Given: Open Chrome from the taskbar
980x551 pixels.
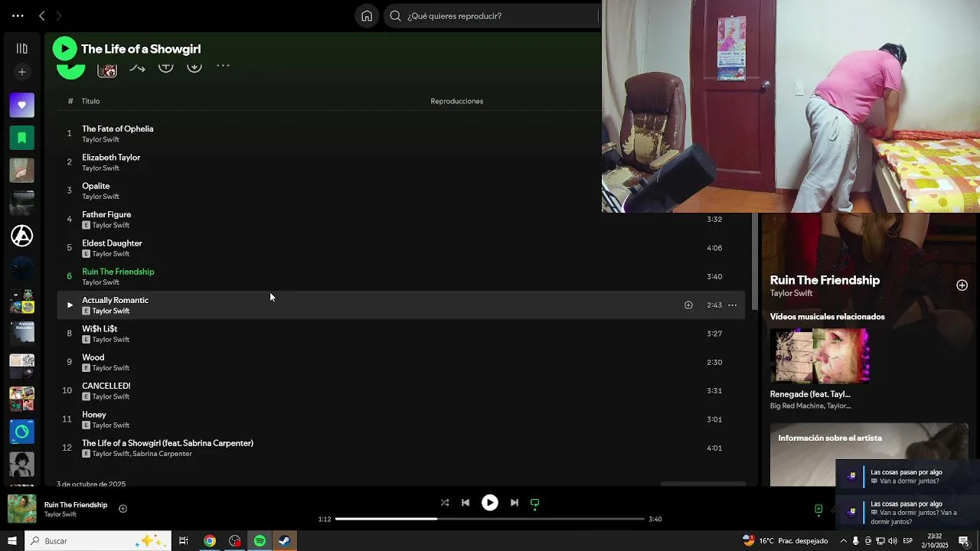Looking at the screenshot, I should pos(209,541).
